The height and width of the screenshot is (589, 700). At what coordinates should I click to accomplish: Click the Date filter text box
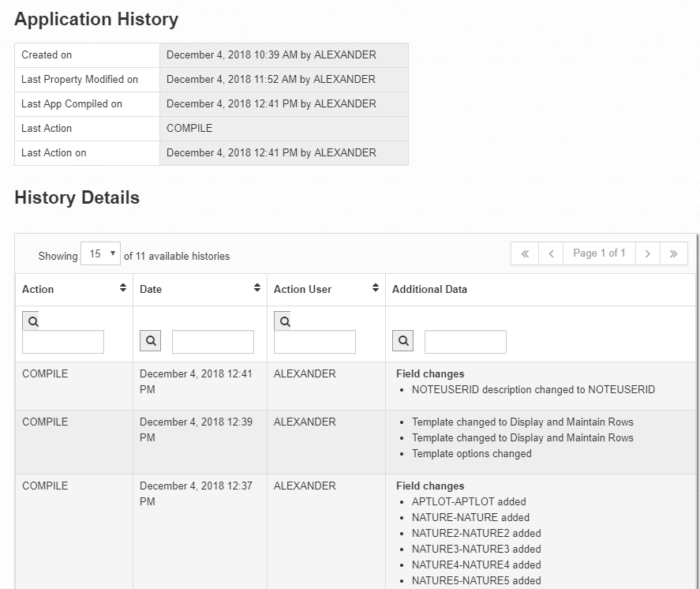(x=213, y=340)
